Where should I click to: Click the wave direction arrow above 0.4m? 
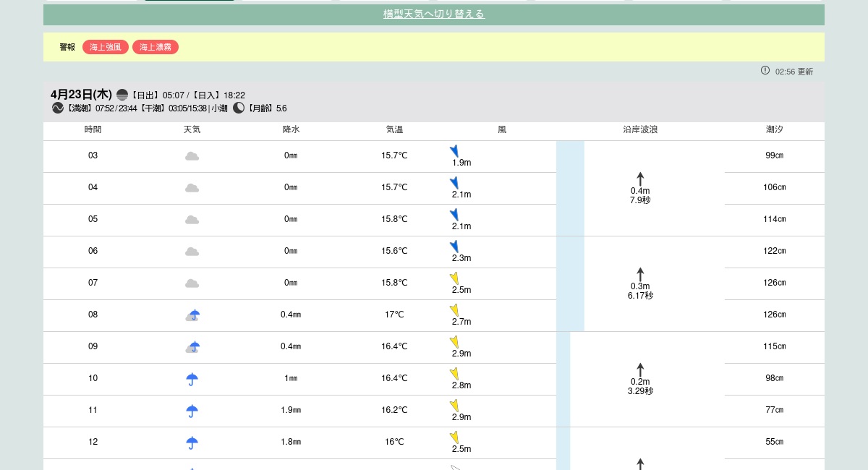[x=640, y=179]
